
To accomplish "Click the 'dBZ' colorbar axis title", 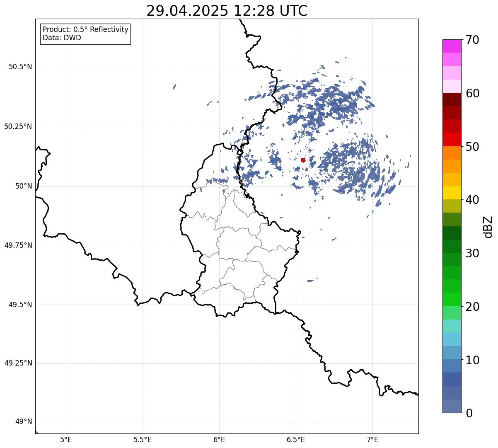I will click(x=488, y=227).
